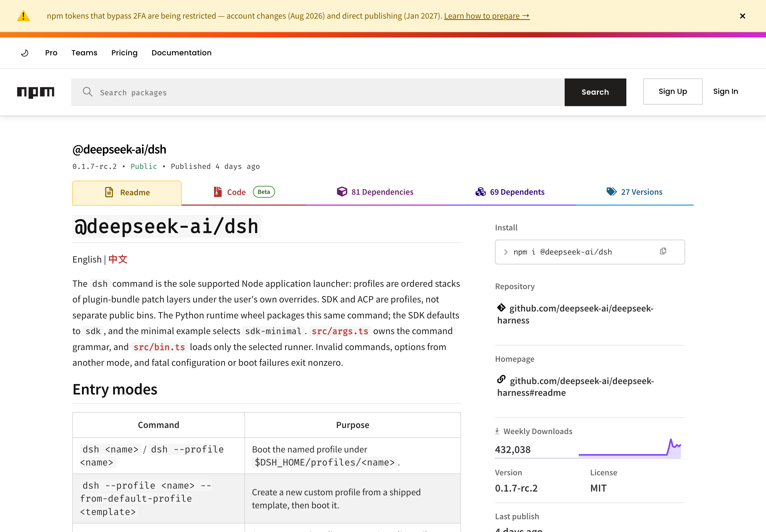The image size is (766, 532).
Task: Focus the Search packages input field
Action: pyautogui.click(x=318, y=92)
